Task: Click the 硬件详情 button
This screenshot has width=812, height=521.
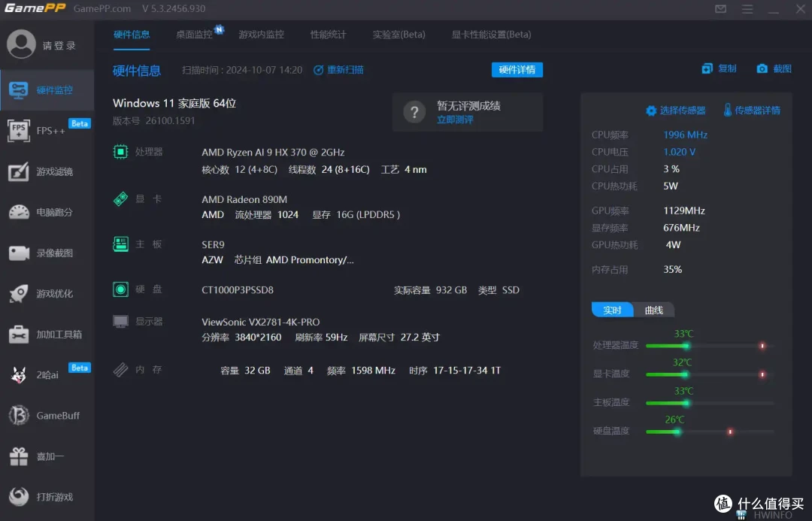Action: pyautogui.click(x=517, y=69)
